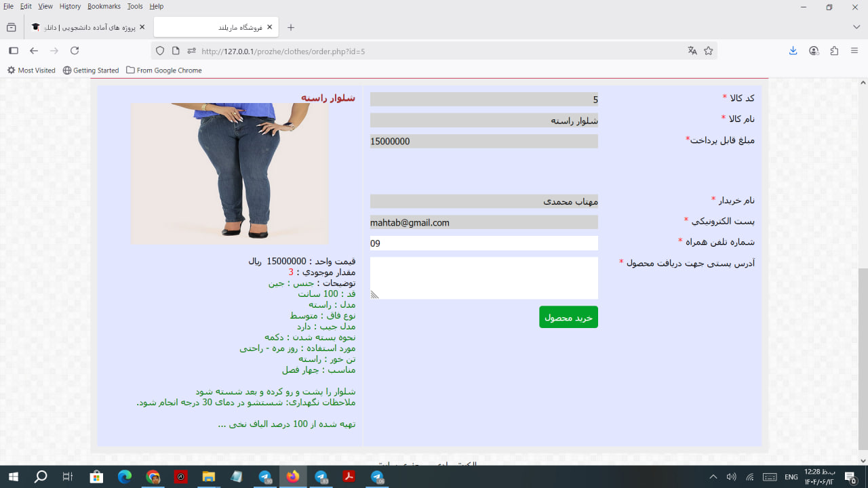Reload the current page
This screenshot has width=868, height=488.
pyautogui.click(x=75, y=51)
